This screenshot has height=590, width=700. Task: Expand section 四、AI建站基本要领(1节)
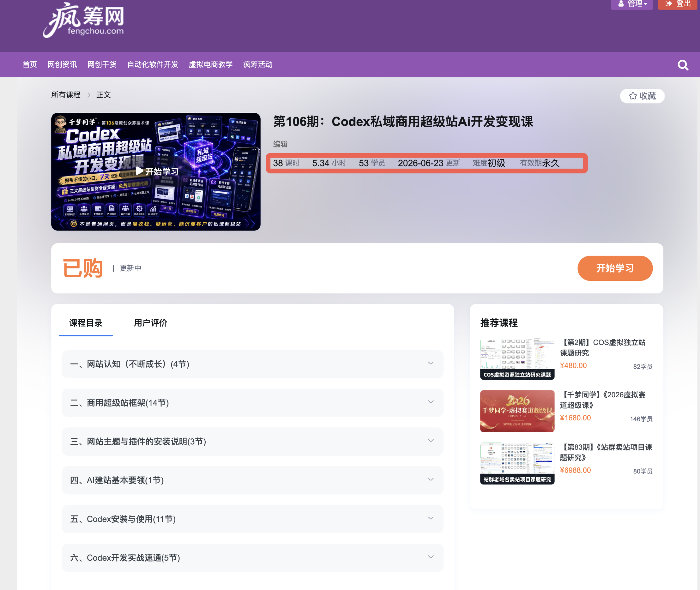coord(252,480)
